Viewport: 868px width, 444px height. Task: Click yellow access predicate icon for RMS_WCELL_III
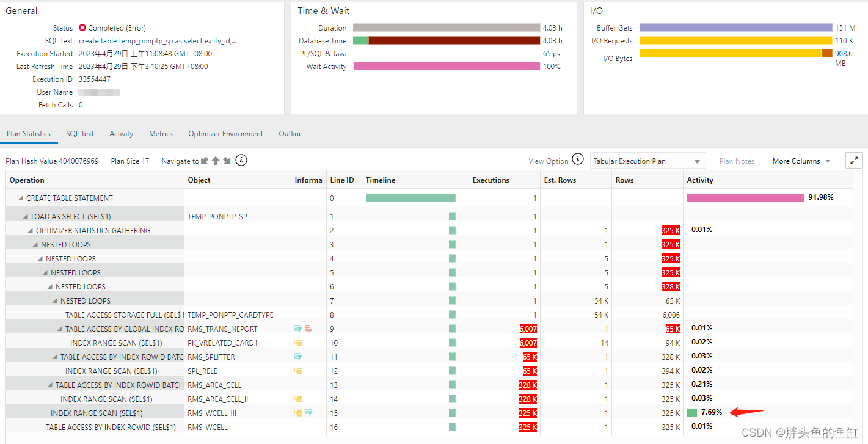click(298, 413)
